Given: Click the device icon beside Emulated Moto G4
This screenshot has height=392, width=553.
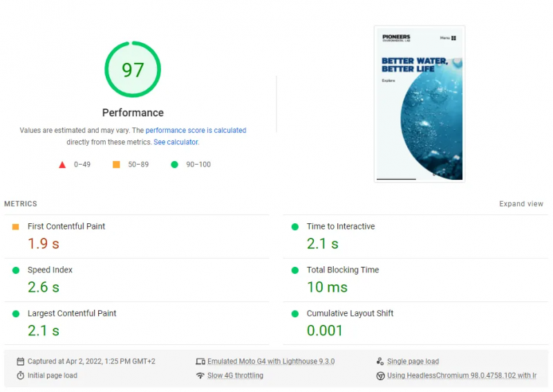Looking at the screenshot, I should tap(200, 362).
